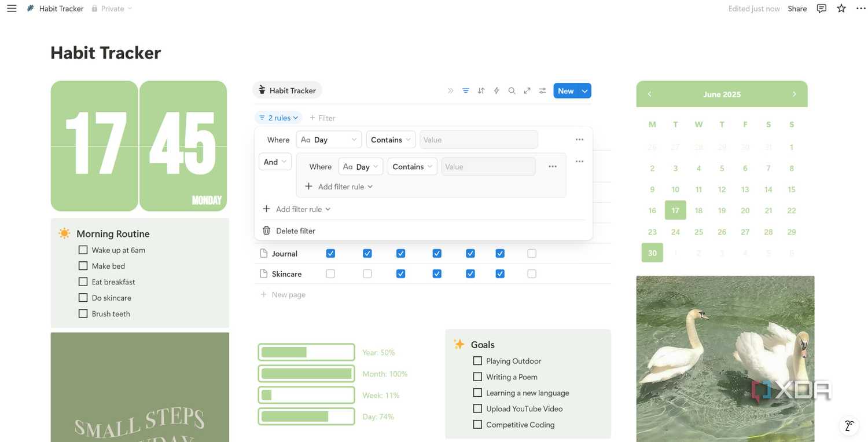This screenshot has width=868, height=442.
Task: Click the double chevron collapse icon
Action: [450, 91]
